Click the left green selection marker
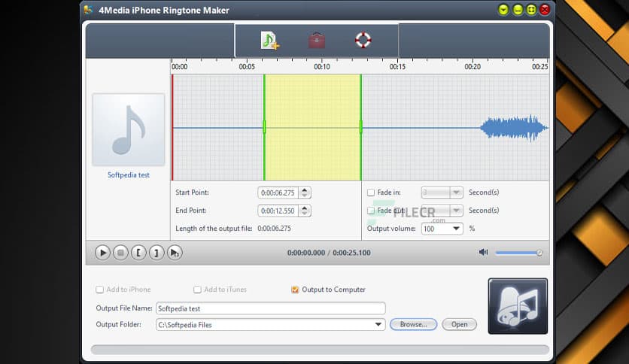This screenshot has height=364, width=629. click(x=264, y=127)
